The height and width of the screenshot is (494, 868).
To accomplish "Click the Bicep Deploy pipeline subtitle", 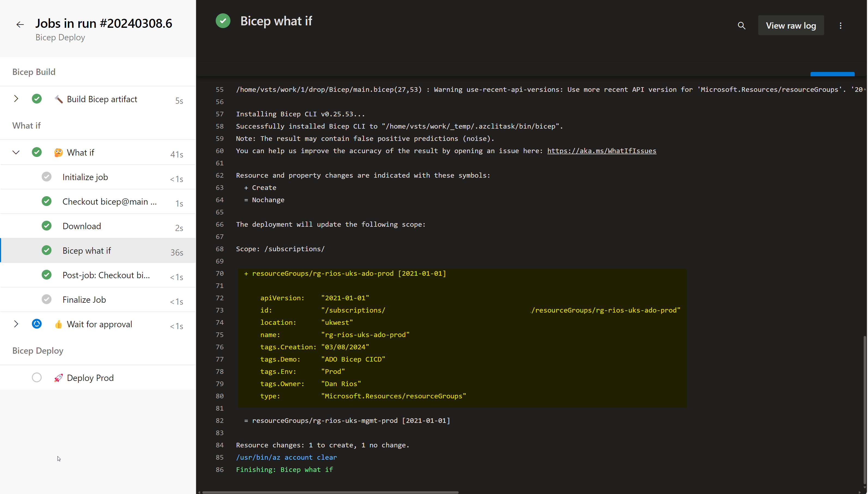I will tap(60, 37).
